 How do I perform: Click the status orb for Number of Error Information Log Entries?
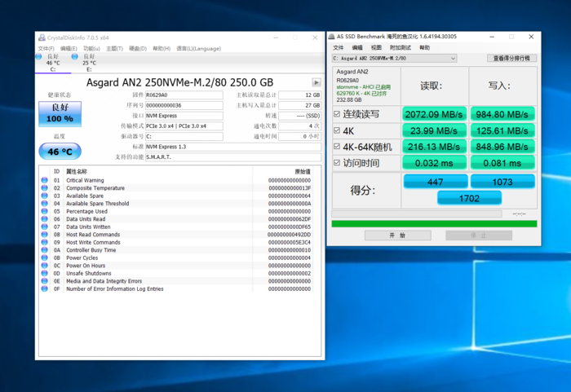[44, 289]
